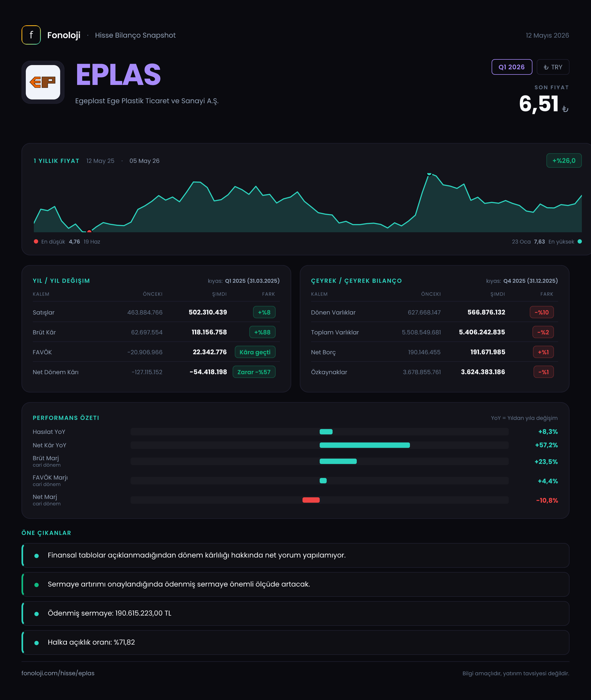Click the 'Kâra geçti' badge for FAVÖK
This screenshot has height=700, width=591.
tap(255, 352)
